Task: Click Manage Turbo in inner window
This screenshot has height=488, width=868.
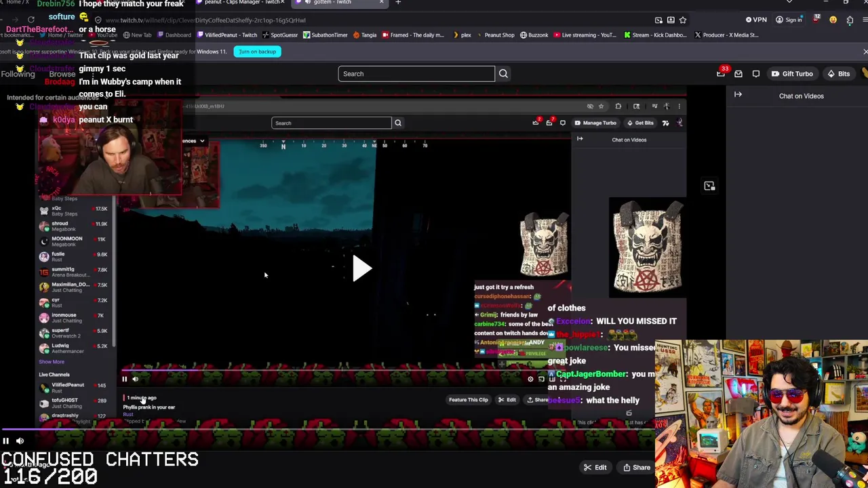Action: (x=595, y=123)
